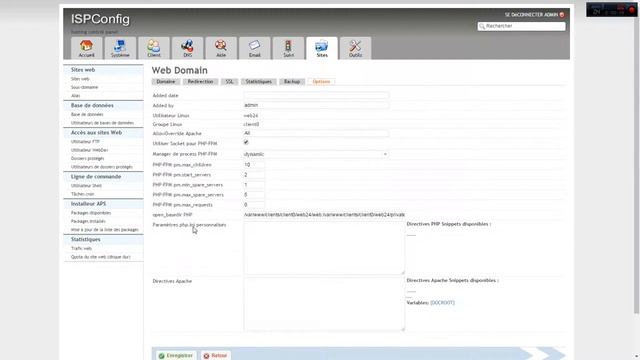Click the Directives Apache textarea
The image size is (640, 360).
point(324,304)
